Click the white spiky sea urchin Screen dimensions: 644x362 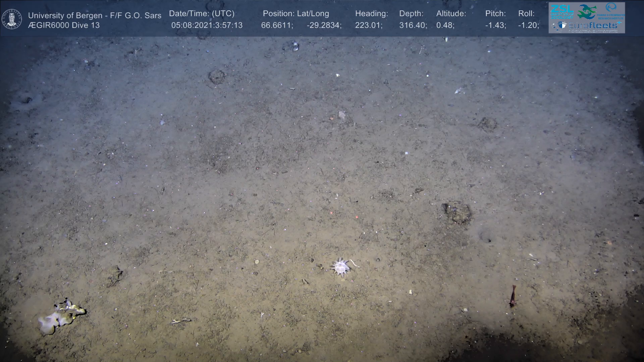pos(340,267)
